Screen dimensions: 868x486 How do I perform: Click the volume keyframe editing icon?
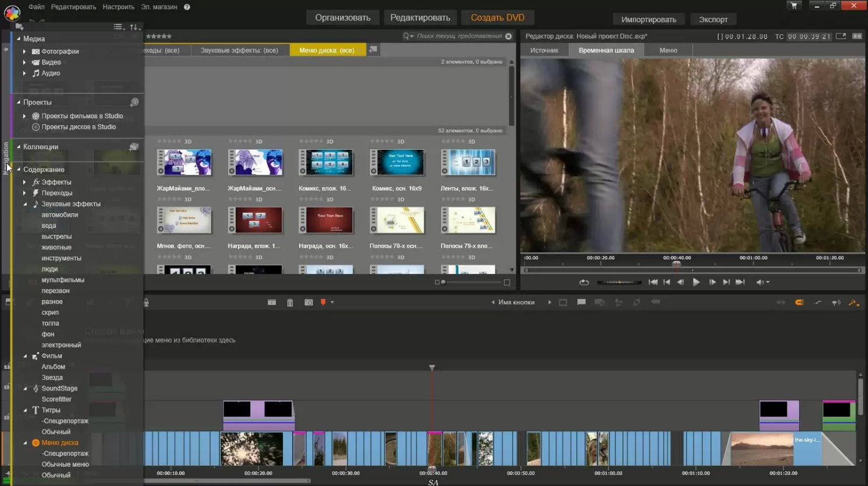pos(818,302)
